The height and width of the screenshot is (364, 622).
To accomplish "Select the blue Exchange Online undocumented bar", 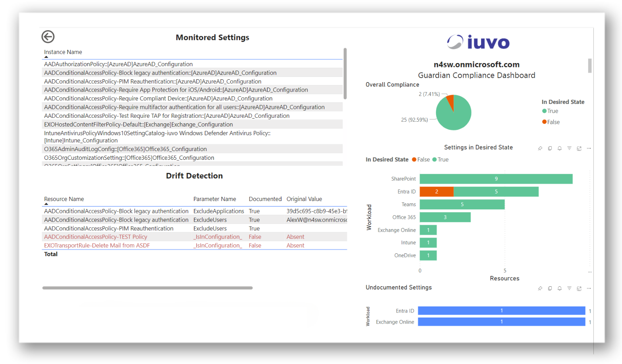I will (x=502, y=322).
